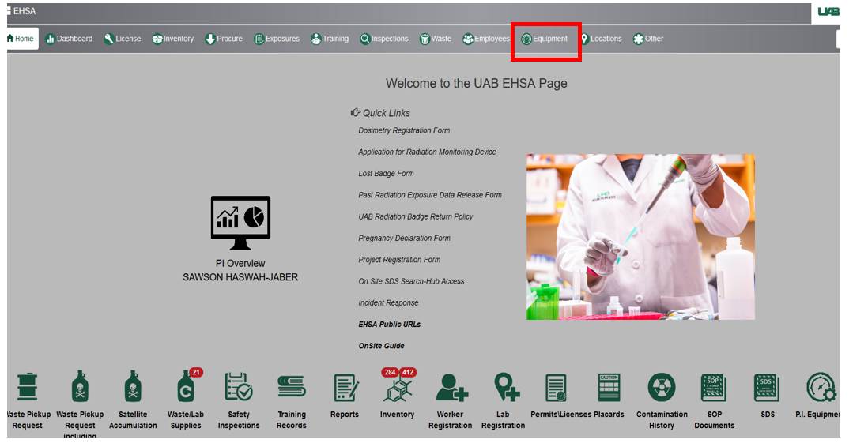Click the lab technician pipette image
868x447 pixels.
(x=640, y=237)
